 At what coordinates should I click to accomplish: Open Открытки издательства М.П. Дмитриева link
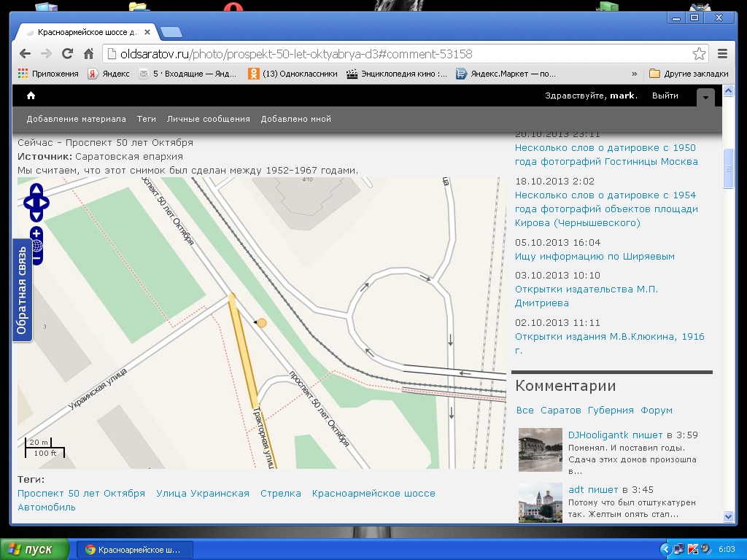click(x=587, y=296)
